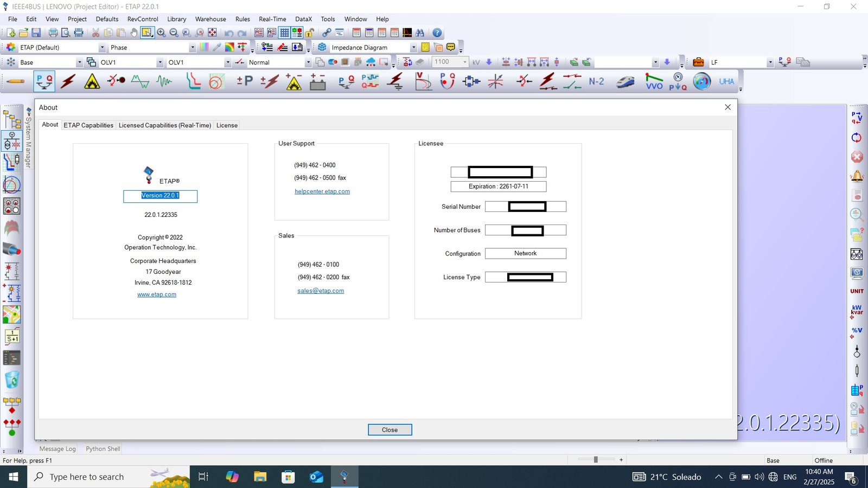Toggle the rubber-band zoom selection tool

[x=147, y=33]
